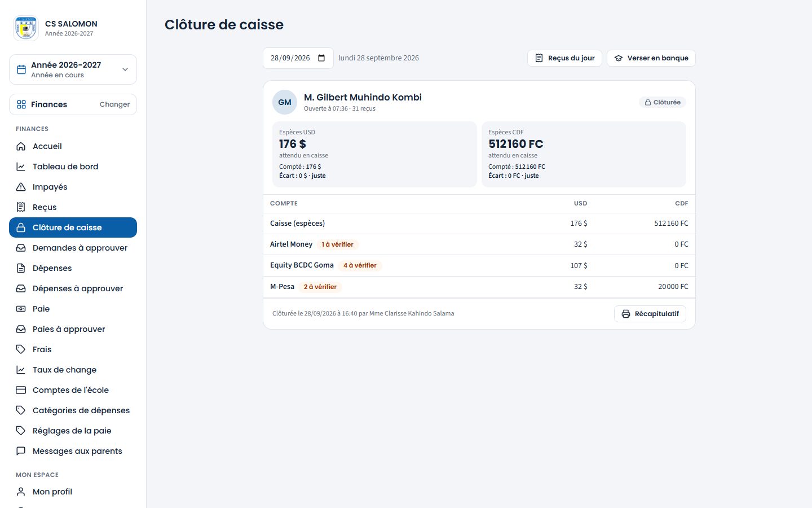The height and width of the screenshot is (508, 812).
Task: Click the 20 000 FC amount in M-Pesa row
Action: tap(673, 287)
